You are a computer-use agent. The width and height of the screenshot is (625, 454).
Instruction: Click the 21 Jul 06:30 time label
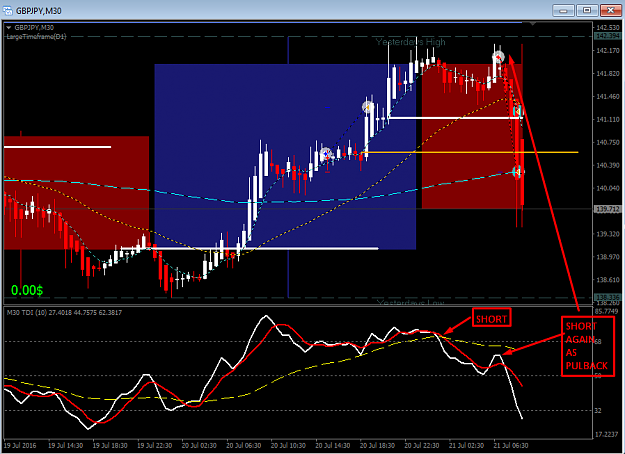(511, 445)
